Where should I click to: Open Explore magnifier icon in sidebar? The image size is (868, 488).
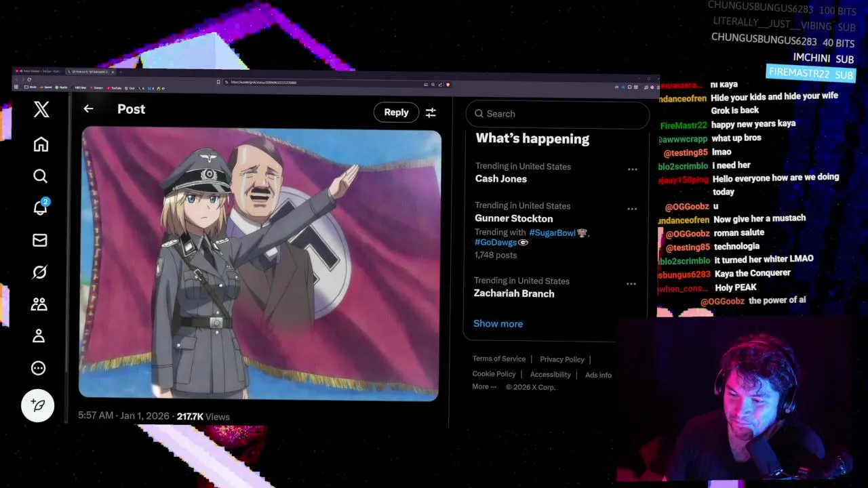pyautogui.click(x=40, y=176)
